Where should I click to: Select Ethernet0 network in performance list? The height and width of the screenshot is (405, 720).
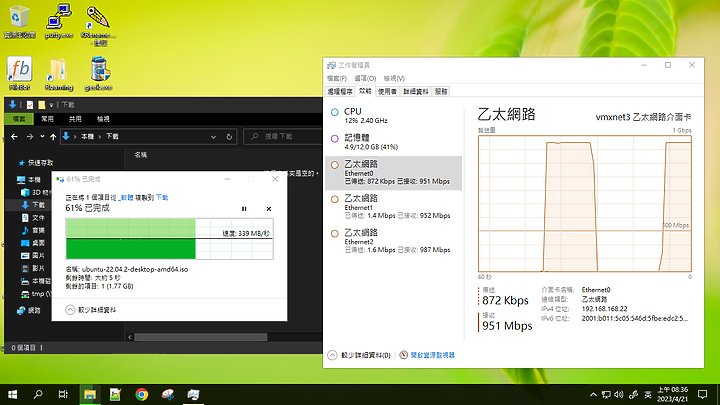click(394, 173)
